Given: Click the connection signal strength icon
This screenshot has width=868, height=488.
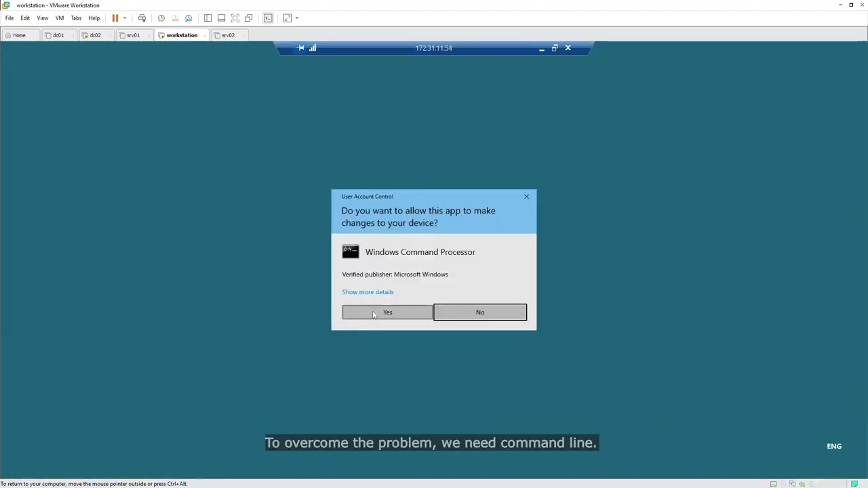Looking at the screenshot, I should tap(313, 48).
